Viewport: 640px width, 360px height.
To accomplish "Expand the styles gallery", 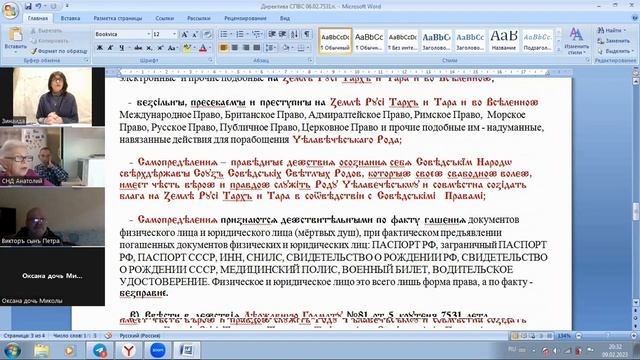I will point(559,50).
